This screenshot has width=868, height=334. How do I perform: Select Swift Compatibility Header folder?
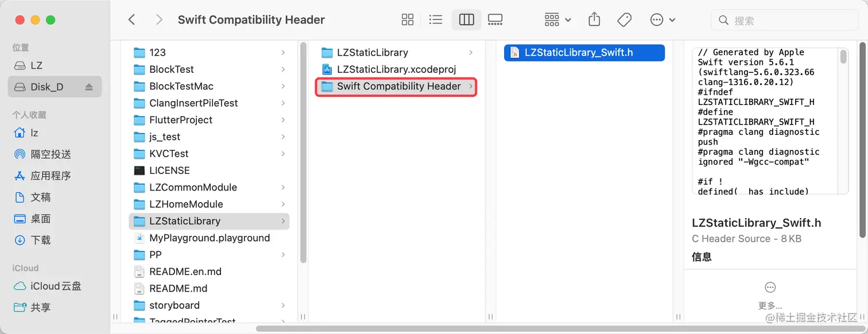coord(397,86)
